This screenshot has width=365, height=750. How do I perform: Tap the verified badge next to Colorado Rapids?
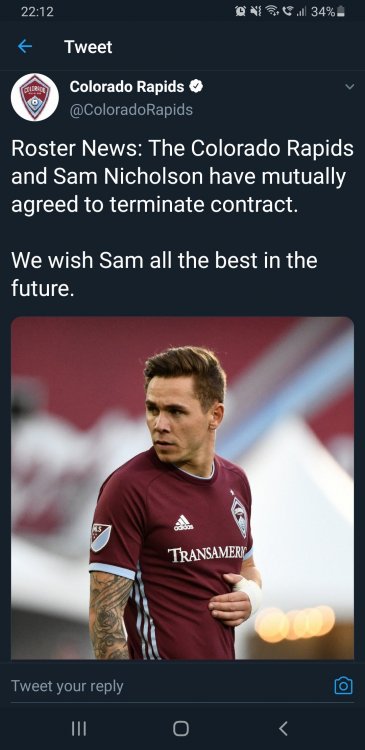(x=196, y=87)
